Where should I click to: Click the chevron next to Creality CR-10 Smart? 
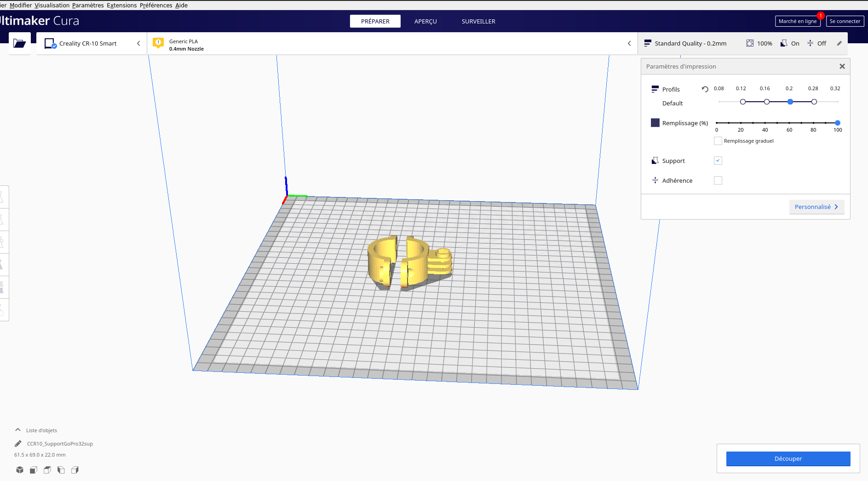pos(138,43)
